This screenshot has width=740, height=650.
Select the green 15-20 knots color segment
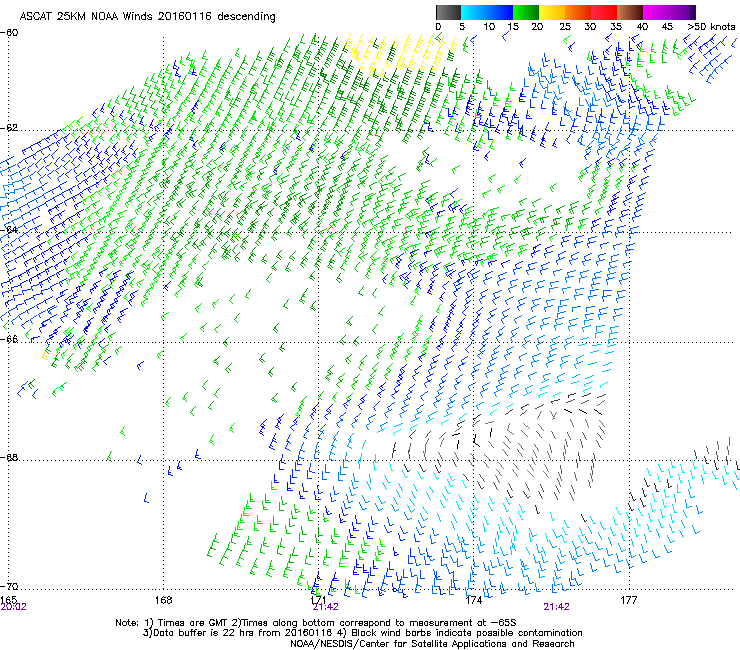(x=526, y=12)
